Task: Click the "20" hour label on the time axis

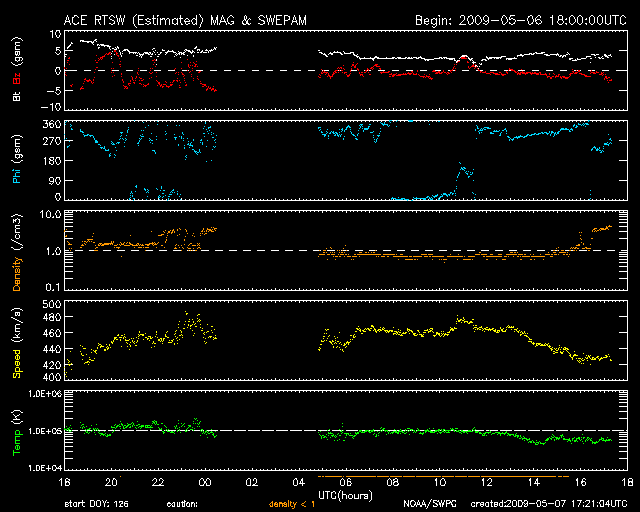Action: 111,482
